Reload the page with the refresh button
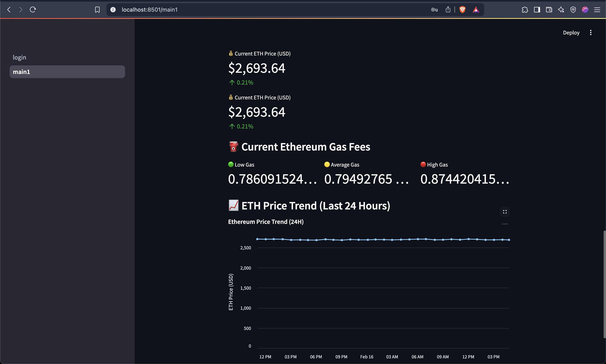Screen dimensions: 606x364 pos(33,10)
